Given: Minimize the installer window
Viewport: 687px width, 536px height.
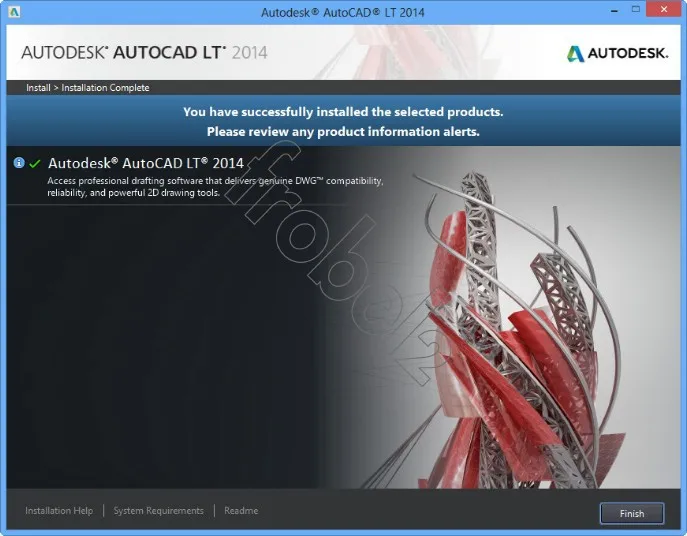Looking at the screenshot, I should coord(614,10).
